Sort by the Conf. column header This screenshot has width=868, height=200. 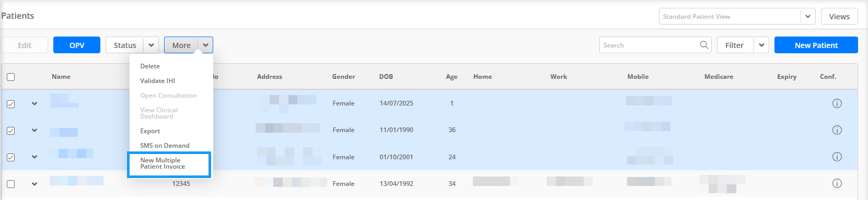[828, 77]
